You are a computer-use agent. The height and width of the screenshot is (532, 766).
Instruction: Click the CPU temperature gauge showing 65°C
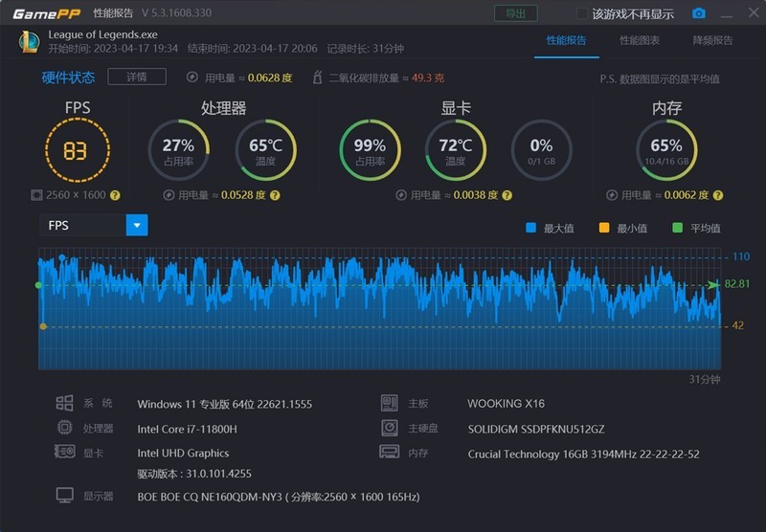(266, 150)
